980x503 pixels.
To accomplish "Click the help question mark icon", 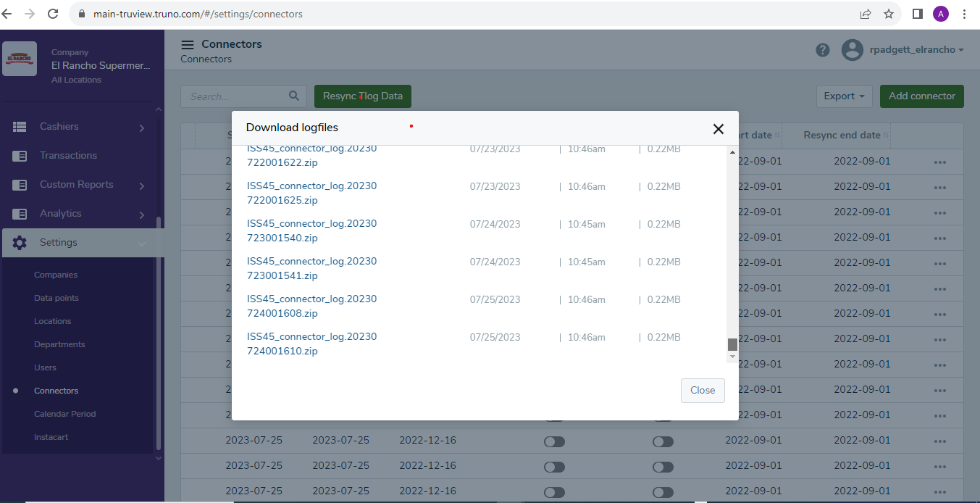I will (x=823, y=50).
